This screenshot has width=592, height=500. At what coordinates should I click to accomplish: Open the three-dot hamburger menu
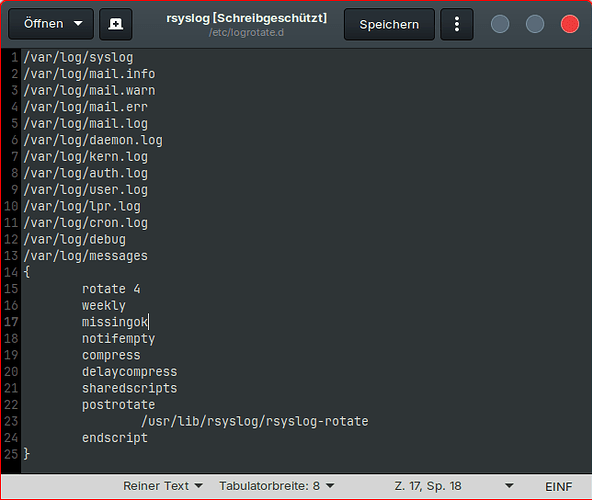(x=456, y=25)
